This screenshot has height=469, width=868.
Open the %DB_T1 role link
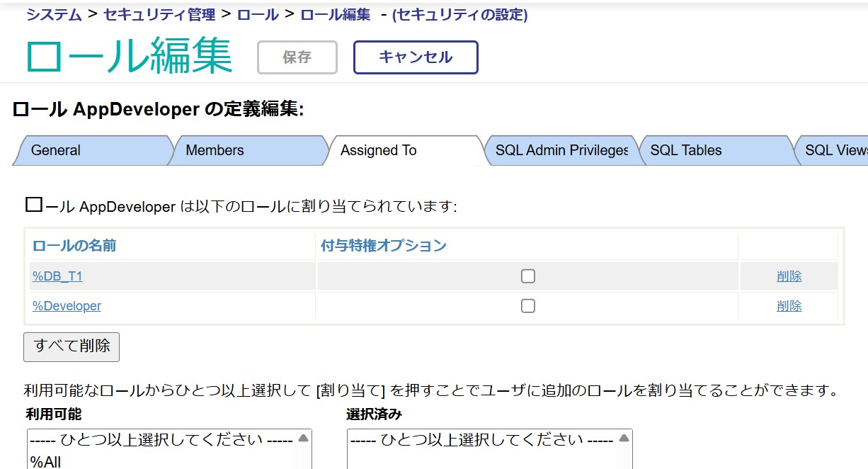[x=57, y=276]
